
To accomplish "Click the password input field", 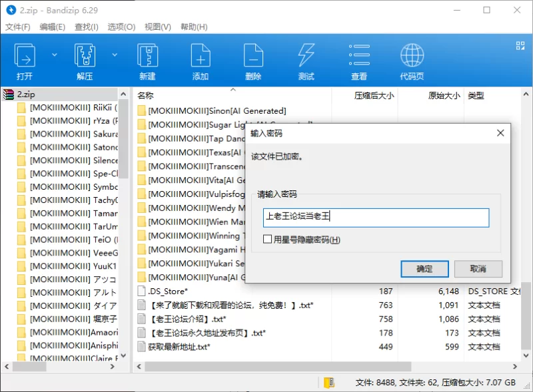I will click(376, 218).
